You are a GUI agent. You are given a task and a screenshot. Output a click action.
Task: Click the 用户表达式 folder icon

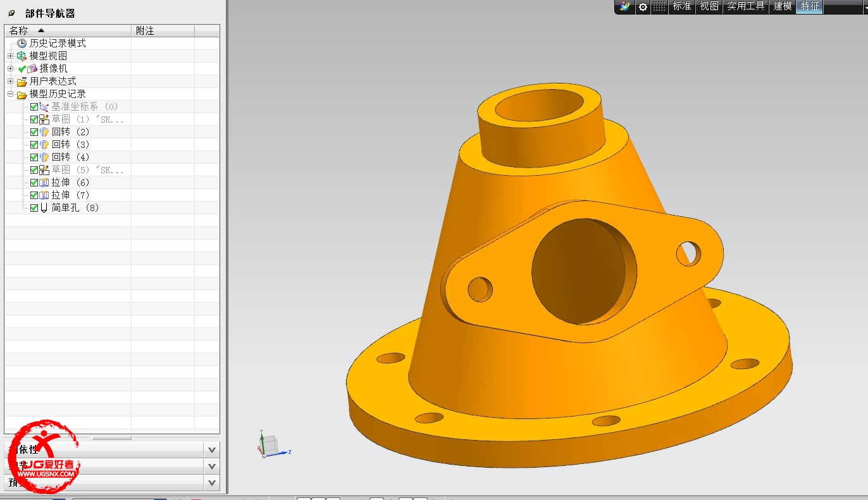pyautogui.click(x=22, y=82)
